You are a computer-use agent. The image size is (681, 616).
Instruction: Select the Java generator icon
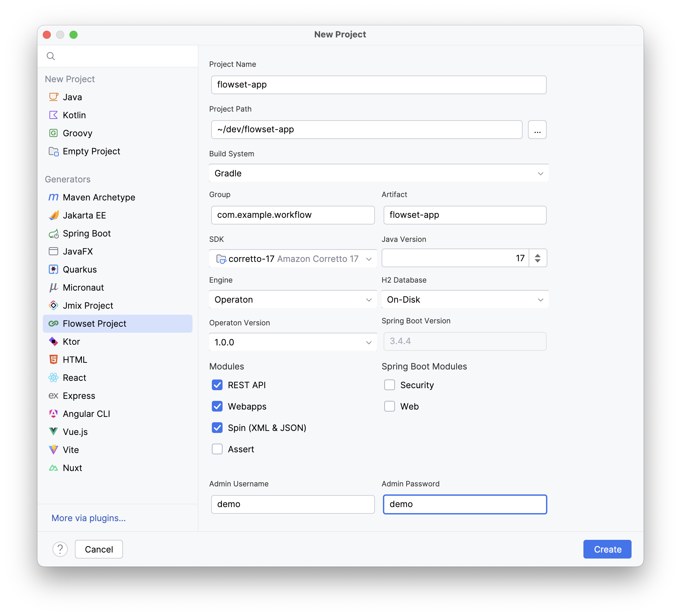coord(54,97)
